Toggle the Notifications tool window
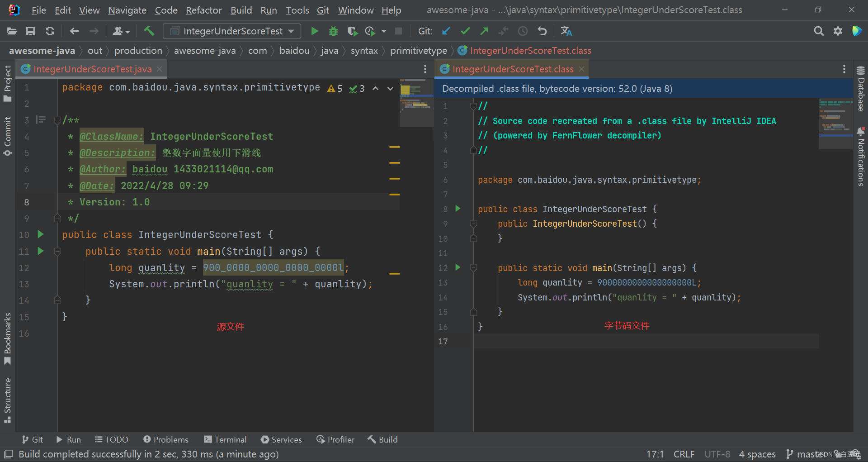This screenshot has width=868, height=462. [861, 157]
